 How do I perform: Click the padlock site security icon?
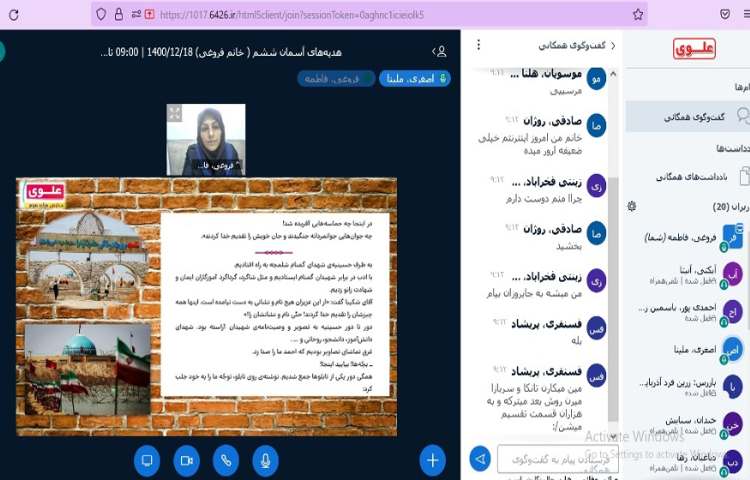pos(119,14)
